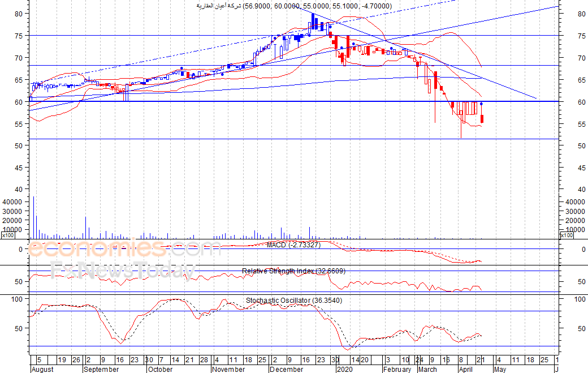Click the May month label on timeline
Image resolution: width=588 pixels, height=373 pixels.
(x=500, y=369)
